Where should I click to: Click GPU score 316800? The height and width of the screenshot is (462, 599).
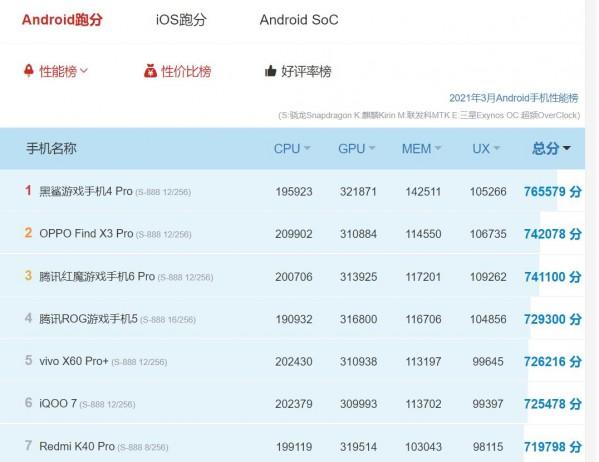tap(358, 319)
